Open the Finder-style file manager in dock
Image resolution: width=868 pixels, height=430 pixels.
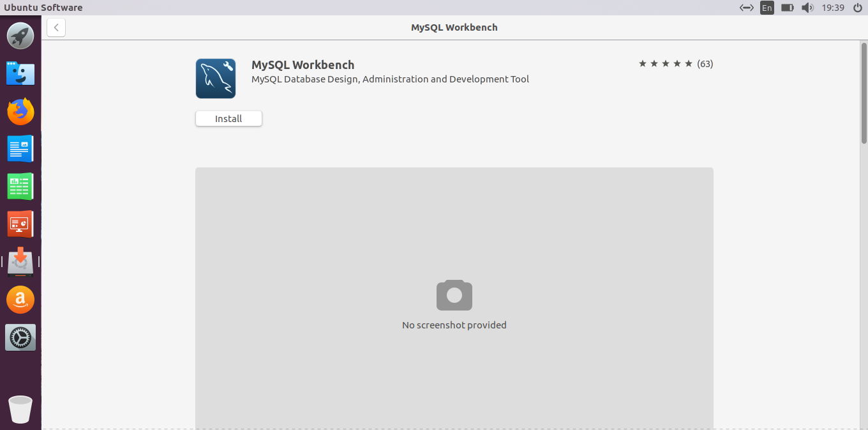(x=20, y=73)
